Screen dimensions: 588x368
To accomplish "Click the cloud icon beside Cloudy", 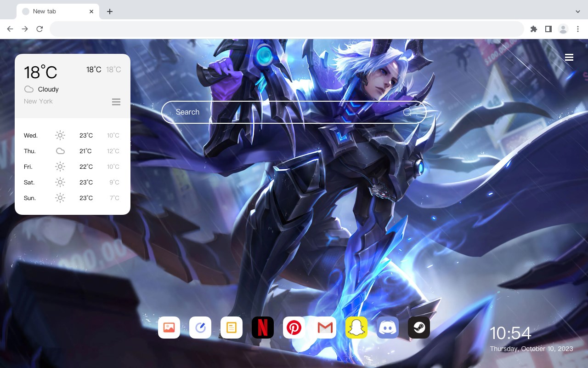I will click(29, 89).
